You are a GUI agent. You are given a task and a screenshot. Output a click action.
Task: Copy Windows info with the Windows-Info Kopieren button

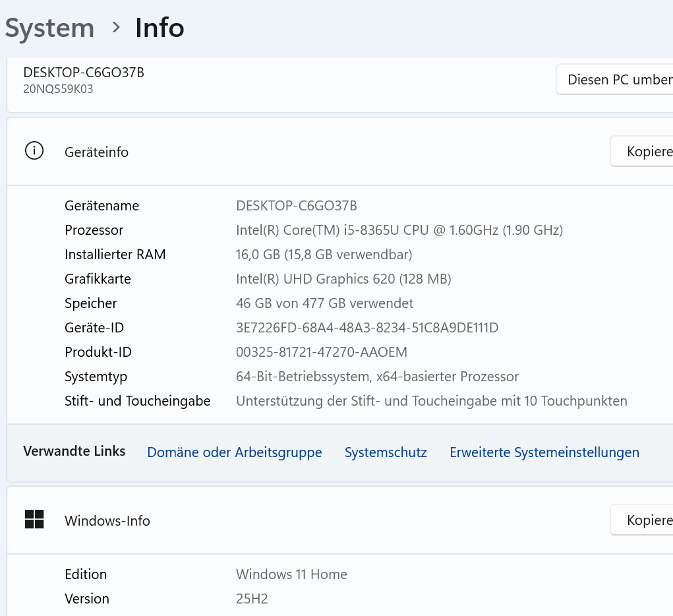click(x=641, y=520)
